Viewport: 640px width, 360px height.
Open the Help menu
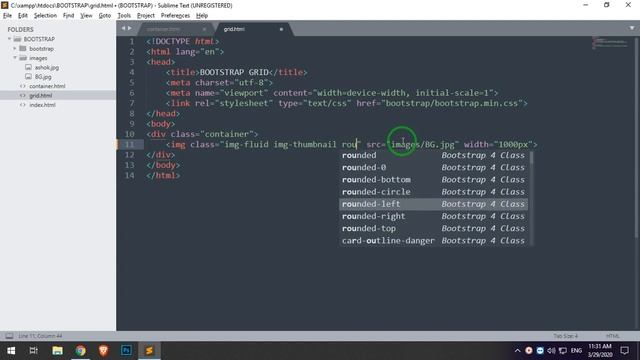pyautogui.click(x=202, y=16)
